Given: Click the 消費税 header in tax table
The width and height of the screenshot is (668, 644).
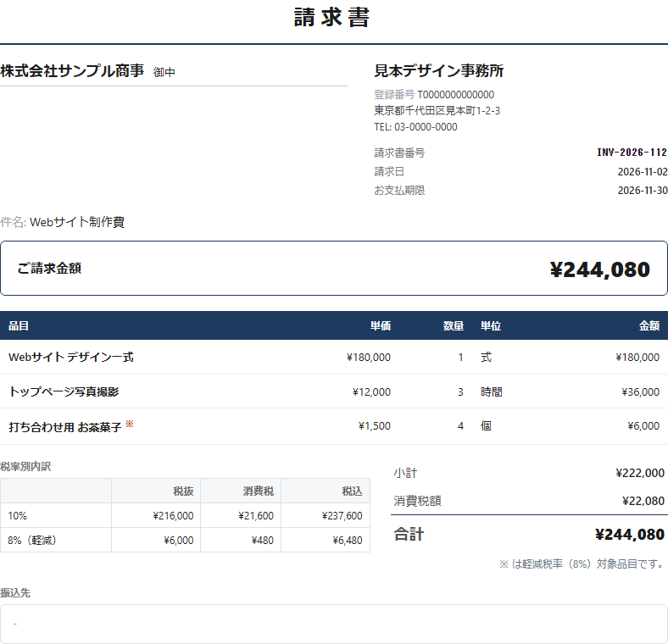Looking at the screenshot, I should [x=259, y=491].
